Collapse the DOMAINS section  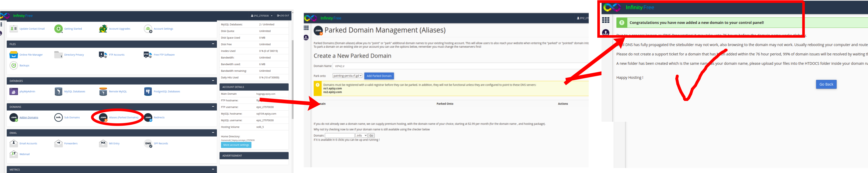(x=213, y=107)
